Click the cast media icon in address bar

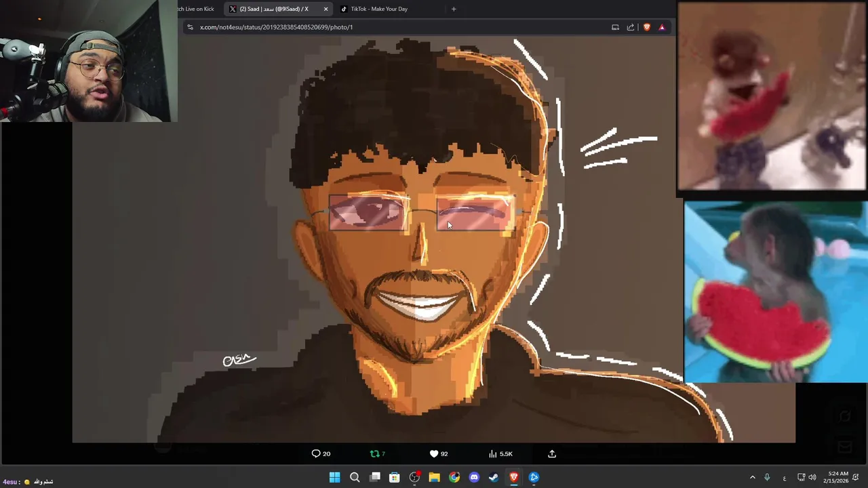(x=615, y=27)
